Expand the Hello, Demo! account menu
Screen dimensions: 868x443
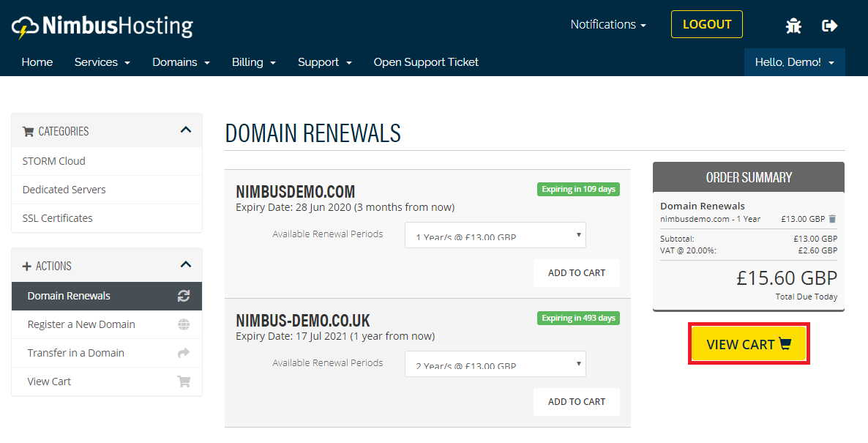794,62
